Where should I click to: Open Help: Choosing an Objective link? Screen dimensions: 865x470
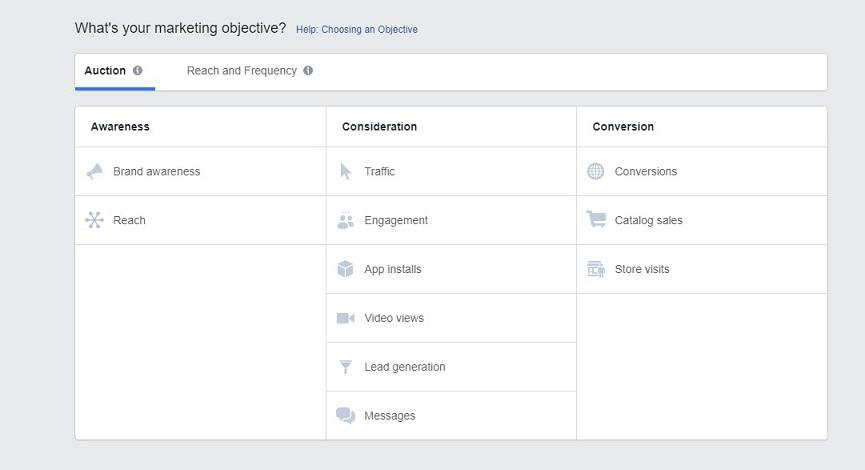pos(357,30)
